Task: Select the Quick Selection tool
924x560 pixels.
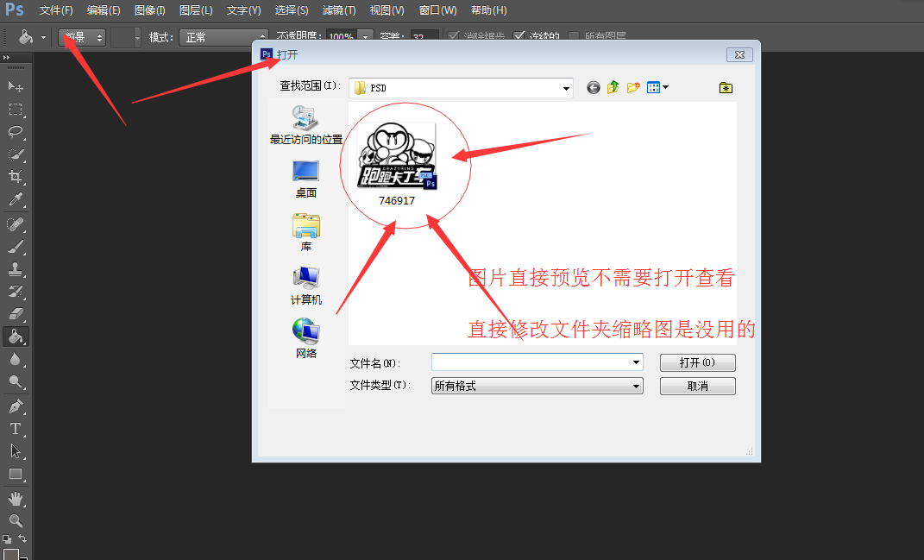Action: [x=16, y=154]
